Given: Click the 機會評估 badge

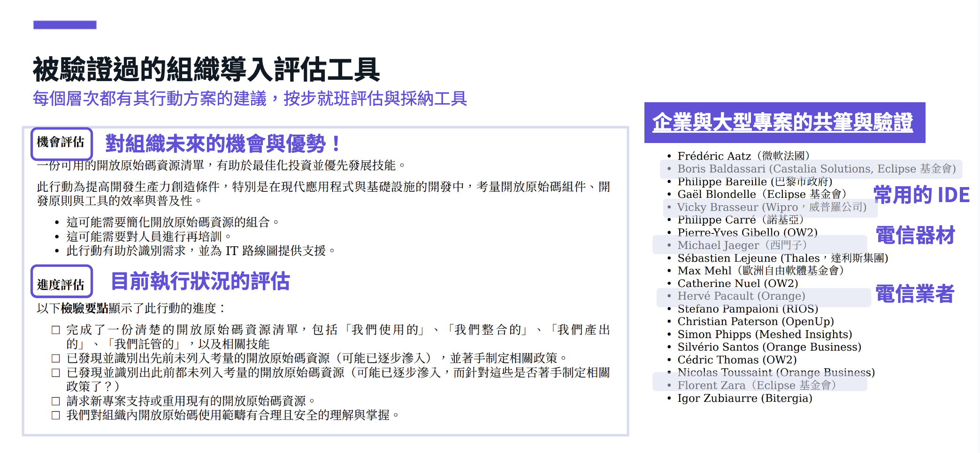Looking at the screenshot, I should tap(61, 143).
